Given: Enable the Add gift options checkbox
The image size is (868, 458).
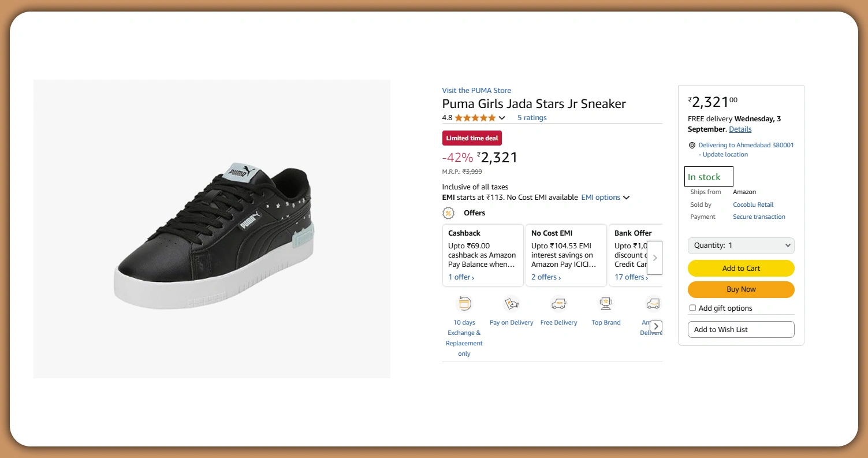Looking at the screenshot, I should tap(692, 308).
